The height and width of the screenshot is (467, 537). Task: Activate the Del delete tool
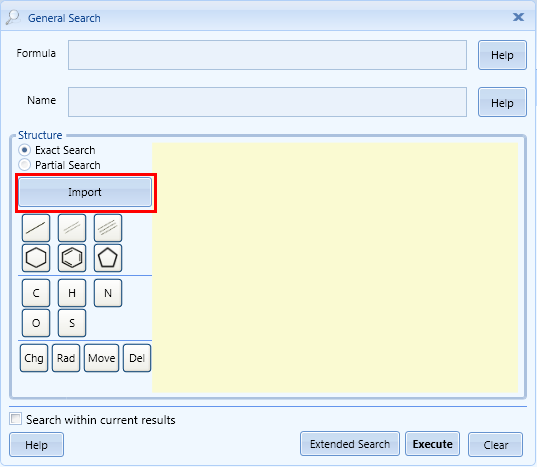137,358
